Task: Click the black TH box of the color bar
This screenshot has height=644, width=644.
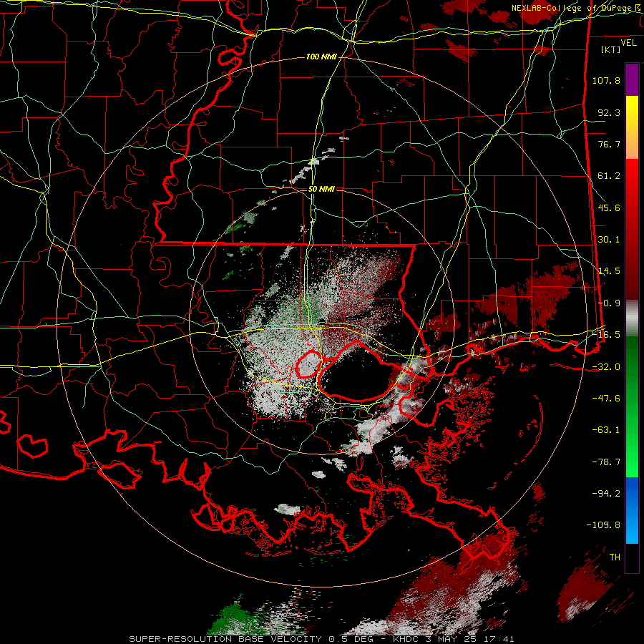Action: [632, 557]
